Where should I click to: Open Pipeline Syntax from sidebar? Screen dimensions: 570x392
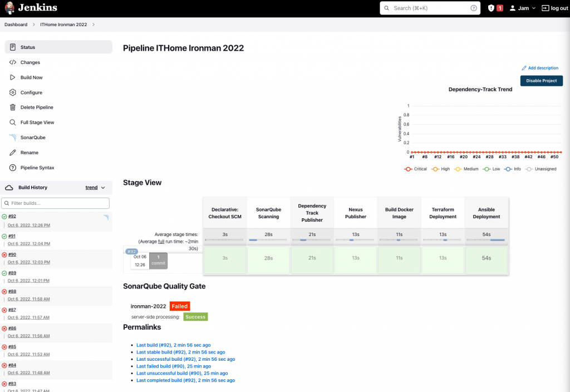tap(58, 168)
